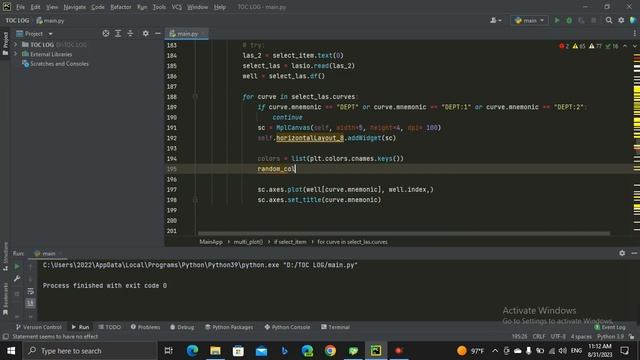Open the File menu
The image size is (640, 360).
(x=20, y=7)
